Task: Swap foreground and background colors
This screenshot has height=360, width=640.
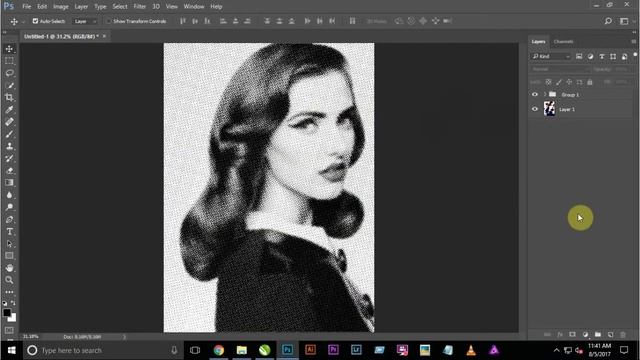Action: [13, 303]
